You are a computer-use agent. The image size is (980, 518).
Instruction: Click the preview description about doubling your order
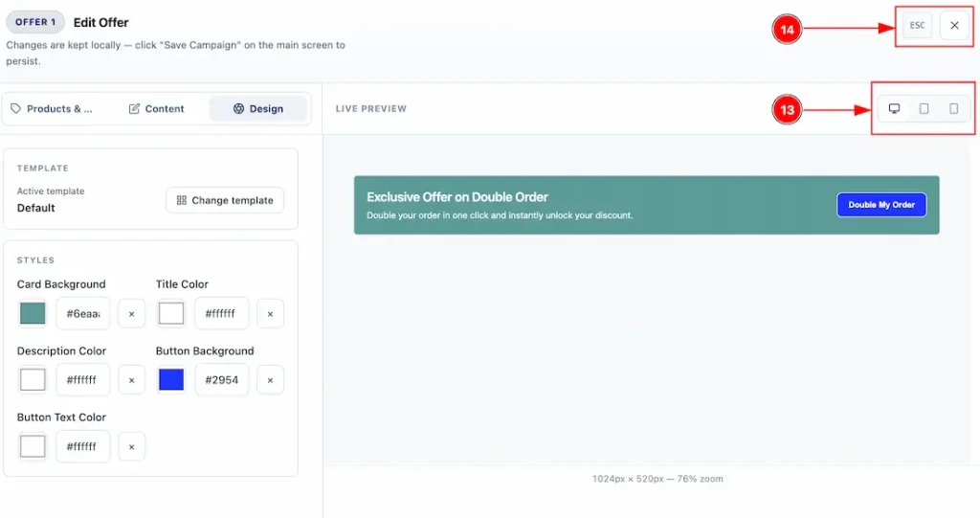500,215
